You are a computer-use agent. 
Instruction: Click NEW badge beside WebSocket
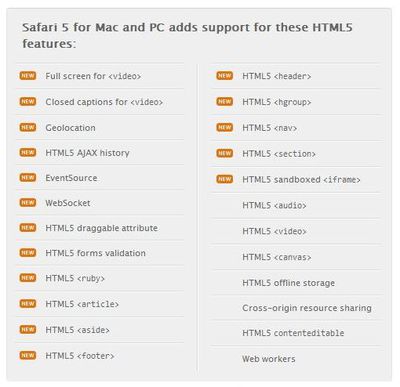[28, 203]
